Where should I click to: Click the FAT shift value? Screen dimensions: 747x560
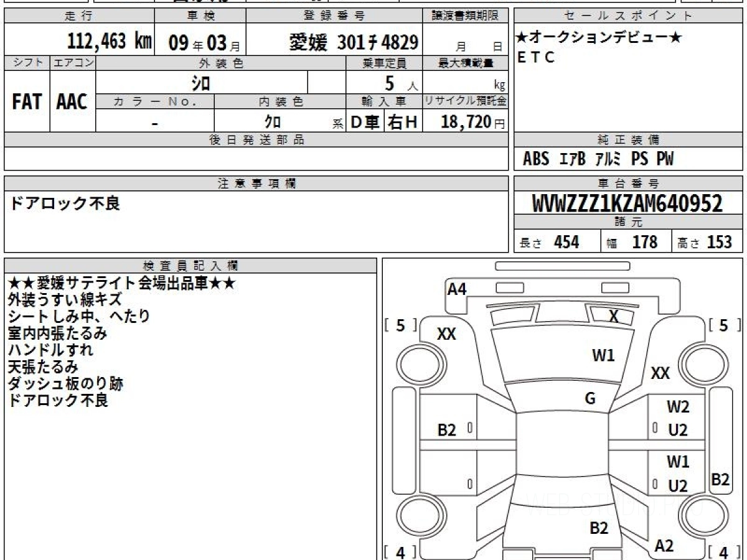point(27,102)
